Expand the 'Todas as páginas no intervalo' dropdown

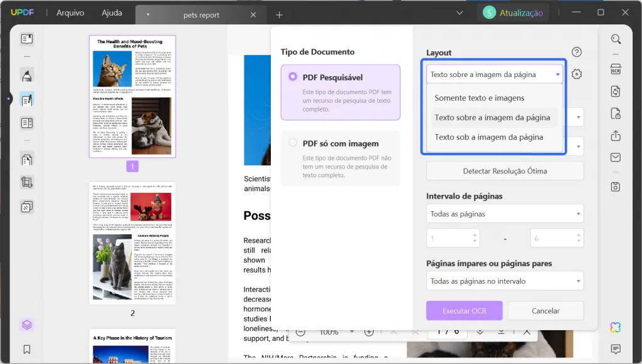click(505, 281)
